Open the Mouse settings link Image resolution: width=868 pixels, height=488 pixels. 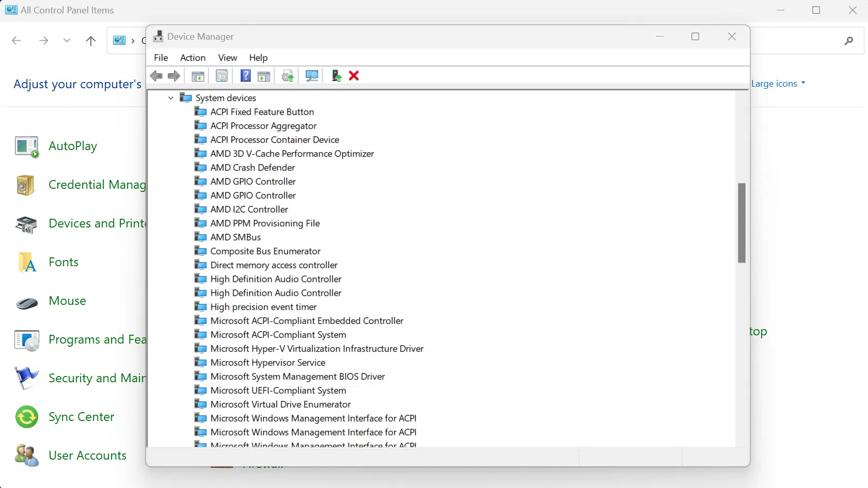(x=51, y=301)
